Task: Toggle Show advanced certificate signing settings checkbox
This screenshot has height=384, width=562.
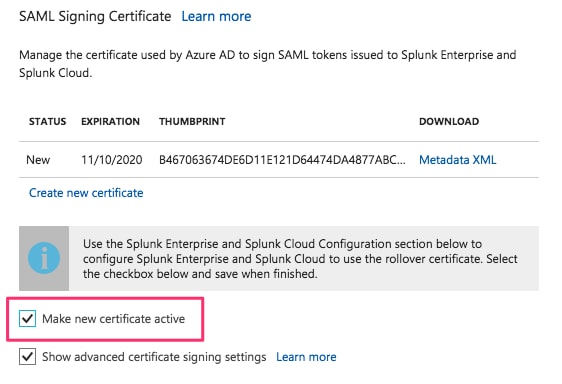Action: pos(28,356)
